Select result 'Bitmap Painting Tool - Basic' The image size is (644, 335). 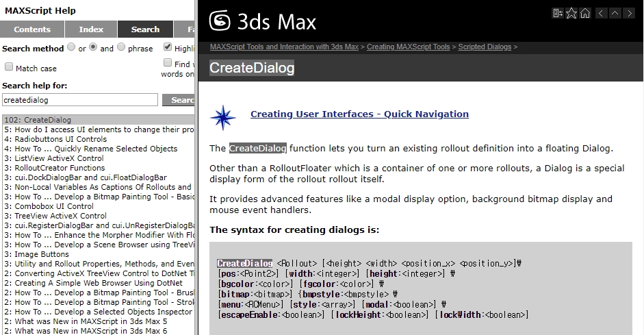tap(99, 197)
